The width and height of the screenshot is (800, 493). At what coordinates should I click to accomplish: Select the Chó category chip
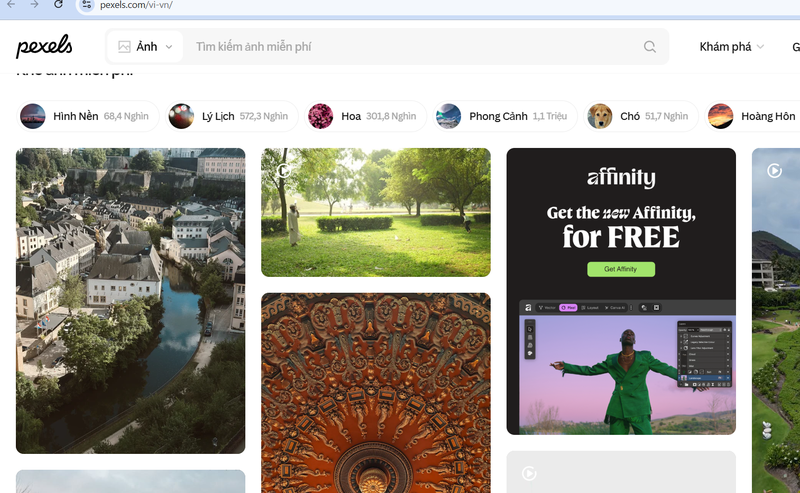tap(641, 116)
